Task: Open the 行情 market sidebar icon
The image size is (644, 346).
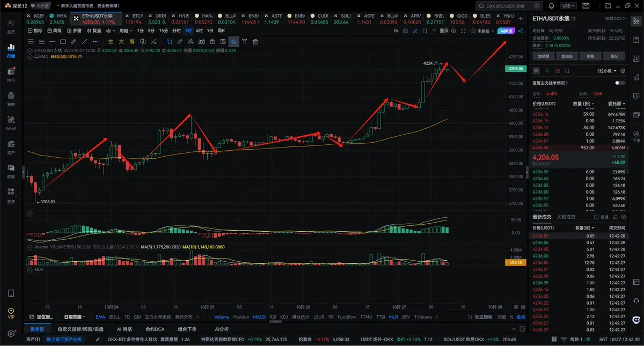Action: 11,50
